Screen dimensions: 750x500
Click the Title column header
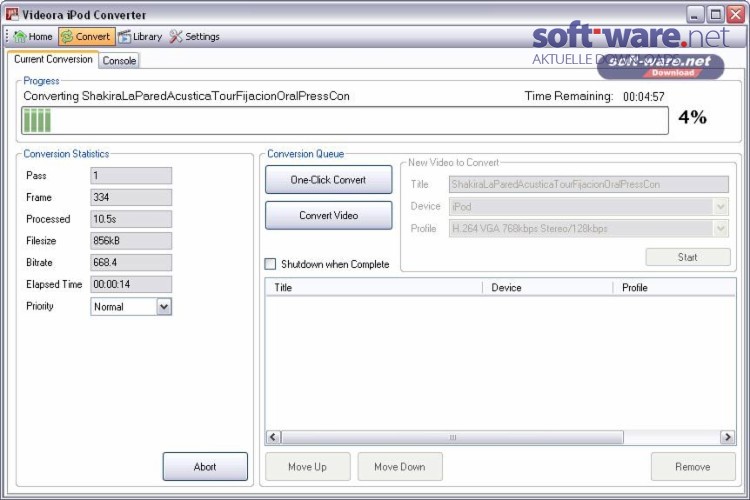(374, 288)
